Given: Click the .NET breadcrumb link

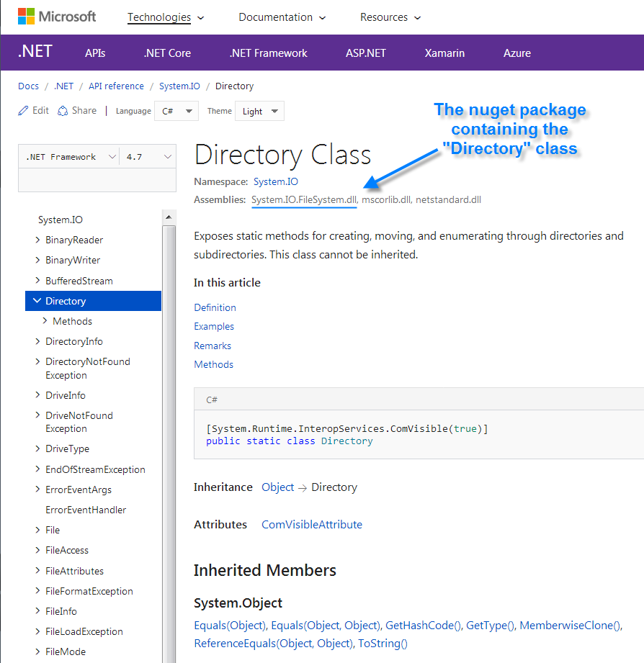Looking at the screenshot, I should [64, 86].
